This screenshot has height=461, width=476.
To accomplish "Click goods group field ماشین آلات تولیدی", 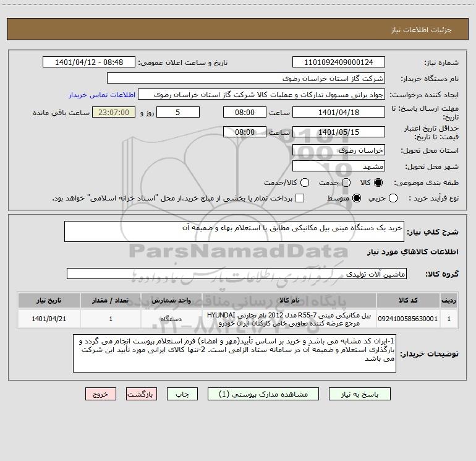I will [237, 274].
